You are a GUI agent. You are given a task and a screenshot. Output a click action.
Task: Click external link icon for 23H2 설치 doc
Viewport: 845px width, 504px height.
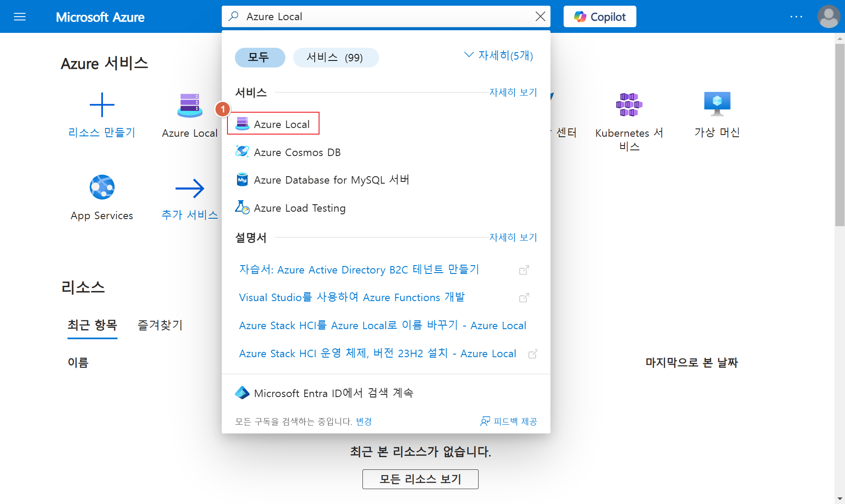pos(533,354)
